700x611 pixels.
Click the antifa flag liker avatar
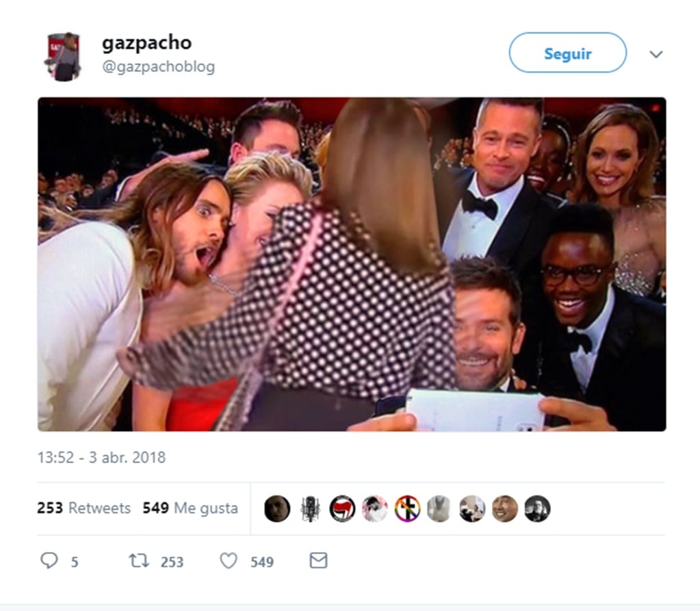pos(342,508)
